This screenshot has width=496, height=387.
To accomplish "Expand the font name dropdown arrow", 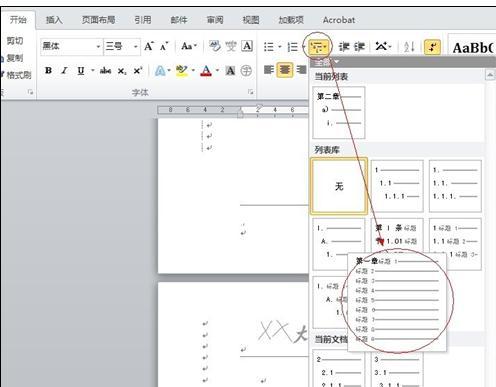I will [x=98, y=46].
